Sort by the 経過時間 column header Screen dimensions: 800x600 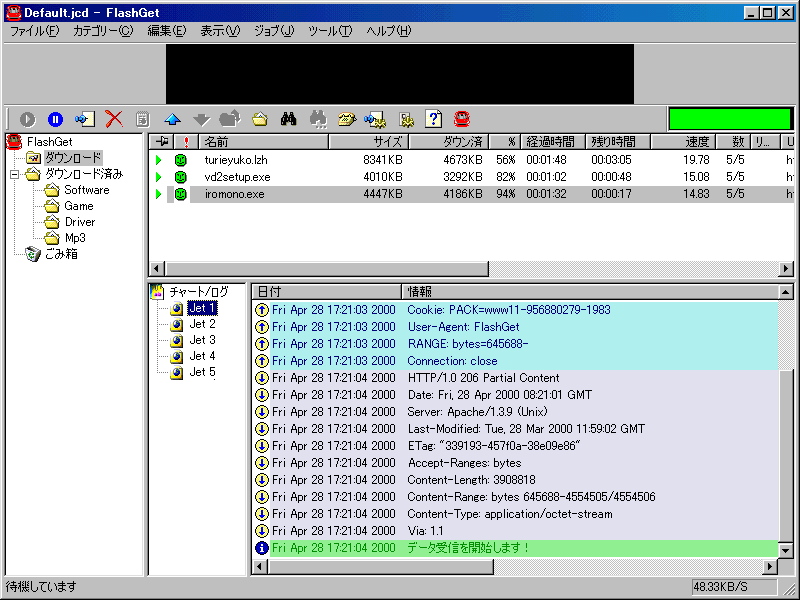click(x=553, y=142)
